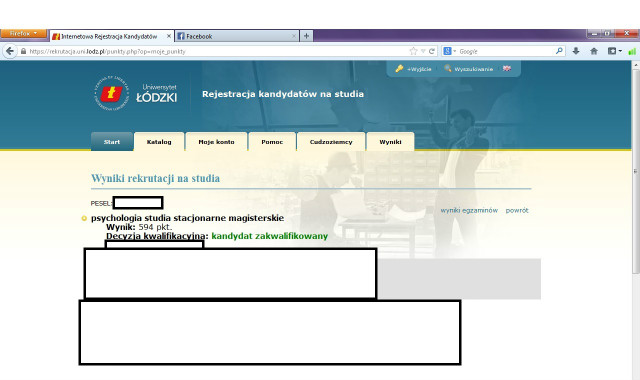The height and width of the screenshot is (380, 640).
Task: Click the Uniwersytet Łódzki logo
Action: 136,93
